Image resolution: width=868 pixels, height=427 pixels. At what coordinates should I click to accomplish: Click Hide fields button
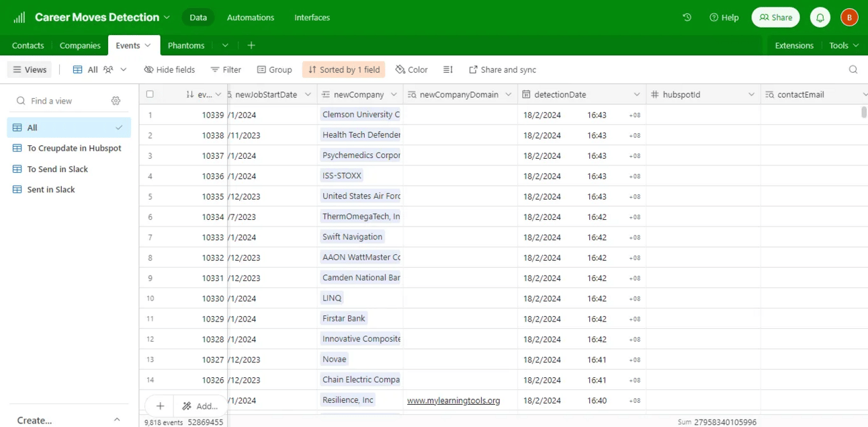pos(169,69)
